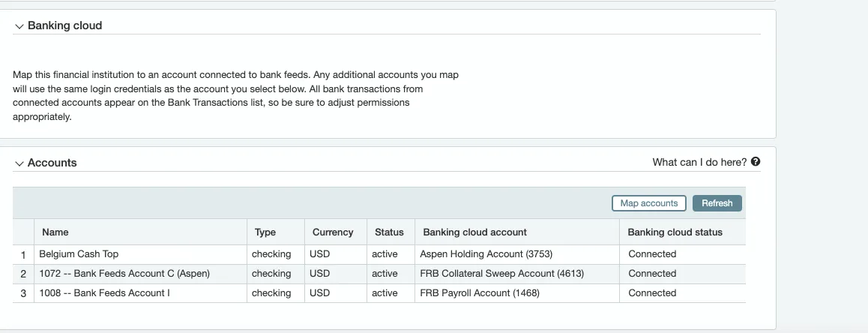Select the Belgium Cash Top account name
Screen dimensions: 868x333
tap(79, 253)
